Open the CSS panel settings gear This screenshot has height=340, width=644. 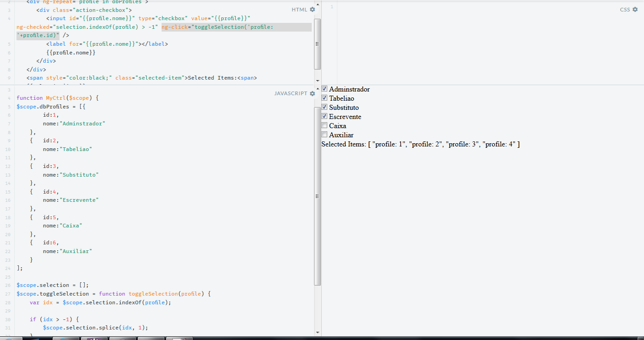pos(635,10)
